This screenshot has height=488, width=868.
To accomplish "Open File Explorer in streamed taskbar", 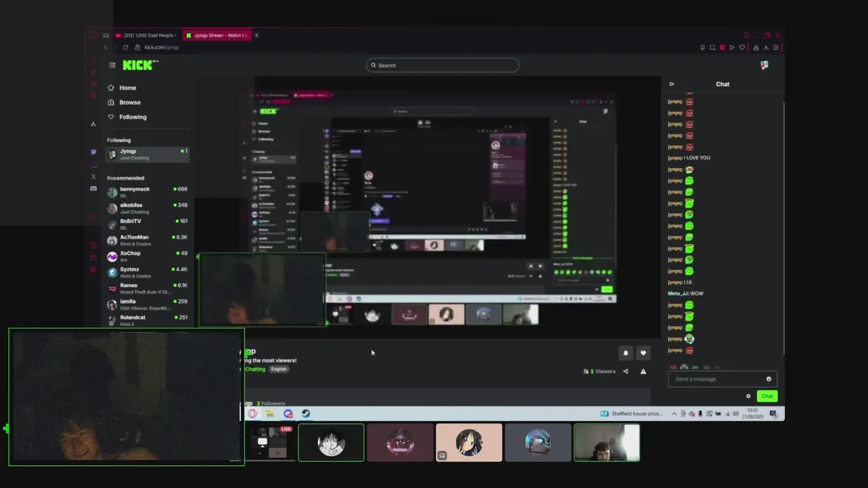I will point(270,413).
